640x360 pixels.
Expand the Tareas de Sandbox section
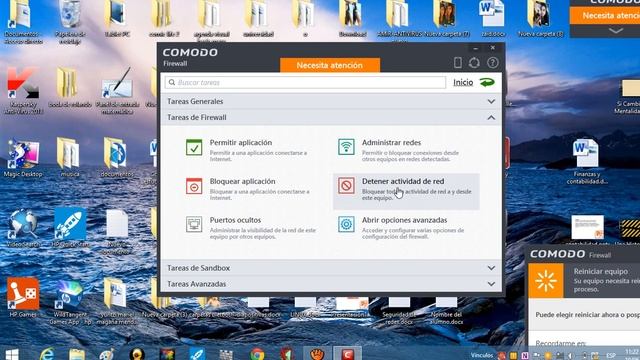point(491,268)
